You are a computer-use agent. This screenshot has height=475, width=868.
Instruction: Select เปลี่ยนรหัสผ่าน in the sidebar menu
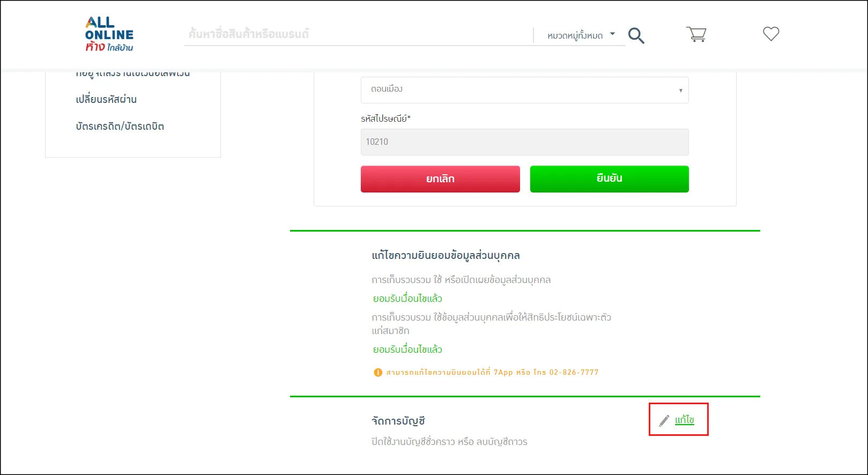coord(106,100)
